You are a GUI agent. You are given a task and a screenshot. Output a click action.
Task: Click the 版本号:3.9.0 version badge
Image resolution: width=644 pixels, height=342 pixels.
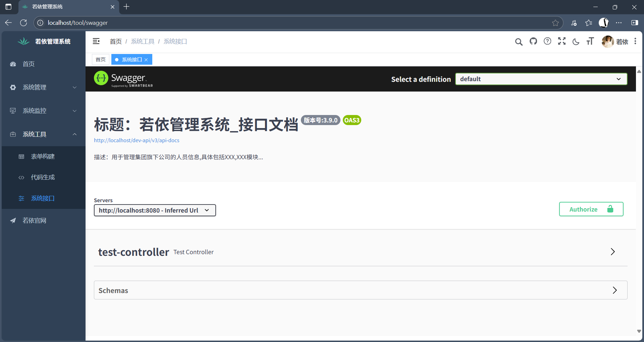pyautogui.click(x=321, y=120)
